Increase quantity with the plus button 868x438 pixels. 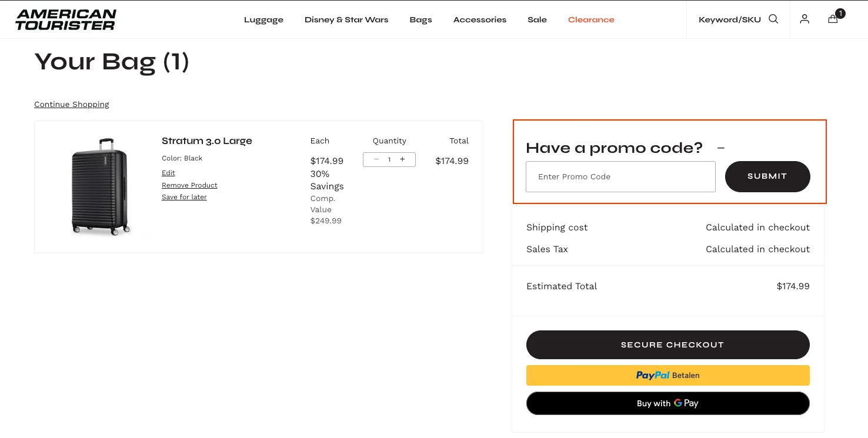point(402,159)
